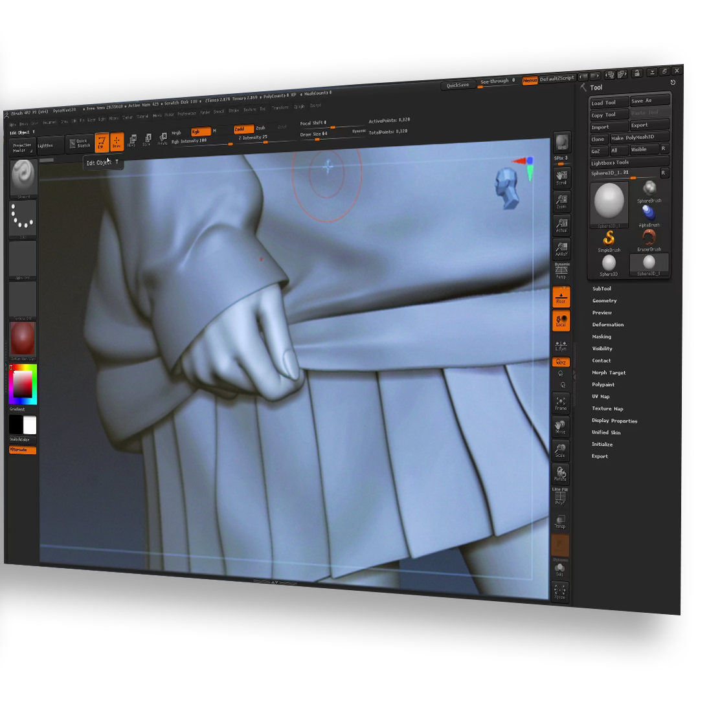
Task: Toggle Local symmetry button
Action: 561,321
